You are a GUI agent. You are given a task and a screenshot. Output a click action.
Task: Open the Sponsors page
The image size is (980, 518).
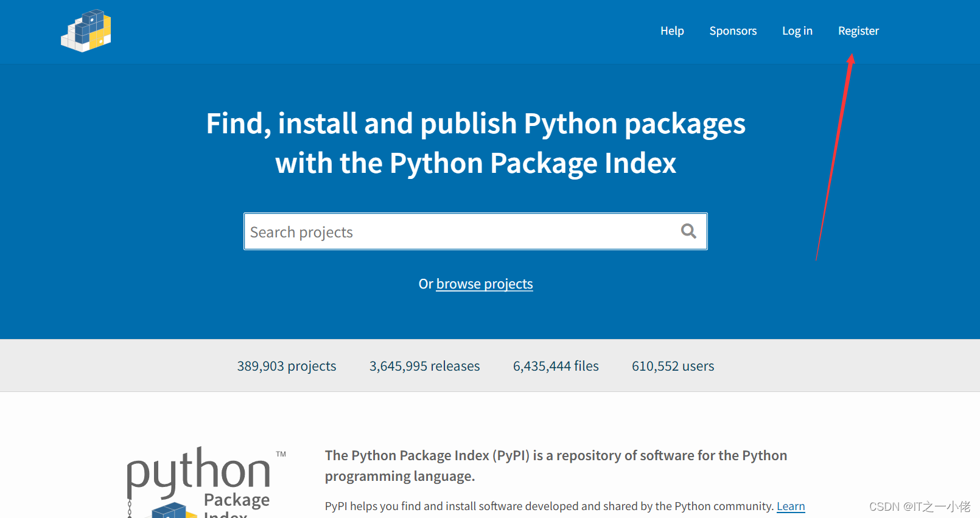[x=733, y=31]
